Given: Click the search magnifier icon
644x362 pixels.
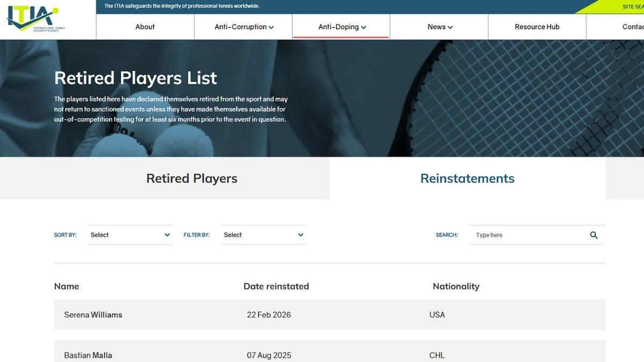Looking at the screenshot, I should pyautogui.click(x=594, y=235).
